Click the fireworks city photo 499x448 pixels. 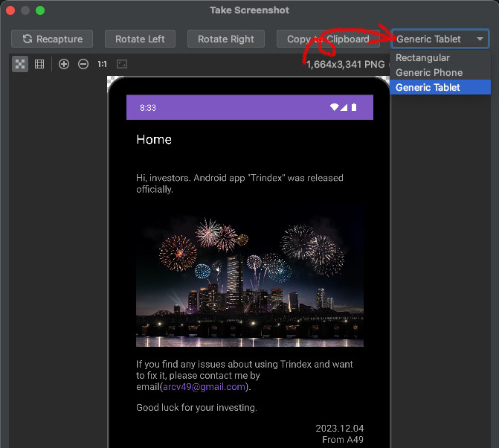tap(250, 276)
